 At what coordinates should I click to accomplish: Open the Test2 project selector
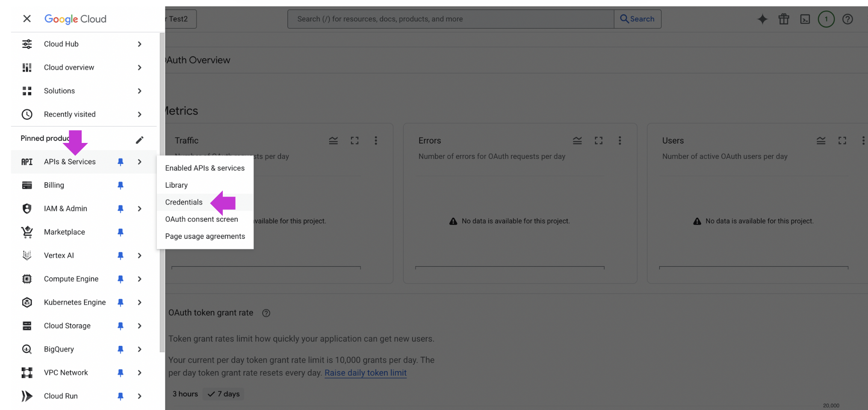click(180, 19)
